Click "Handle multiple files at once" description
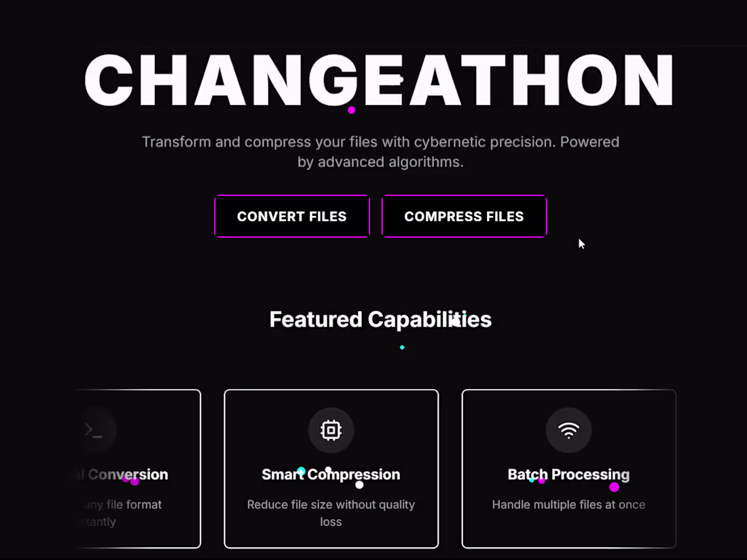The image size is (747, 560). [x=568, y=504]
